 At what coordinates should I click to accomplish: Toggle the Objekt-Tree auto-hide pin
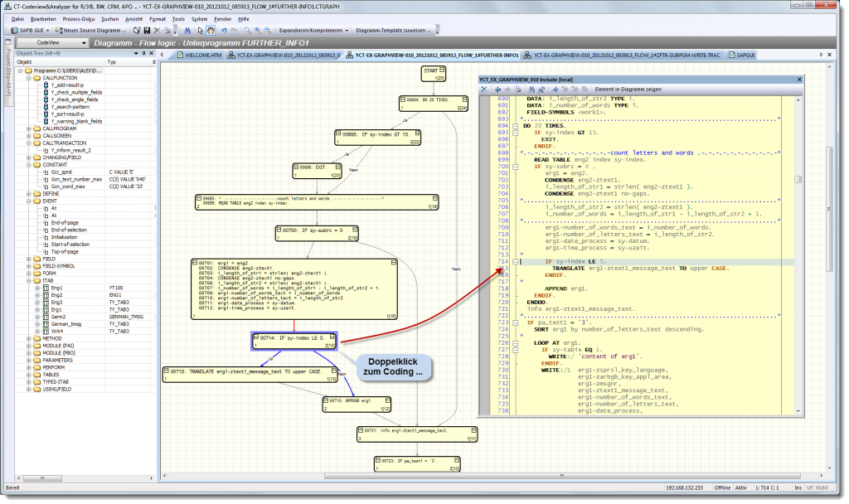[142, 53]
